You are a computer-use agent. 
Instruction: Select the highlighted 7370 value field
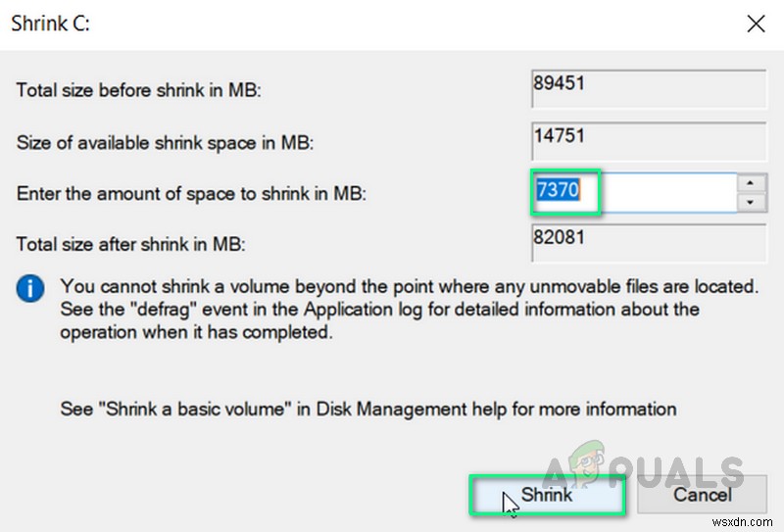(x=634, y=192)
